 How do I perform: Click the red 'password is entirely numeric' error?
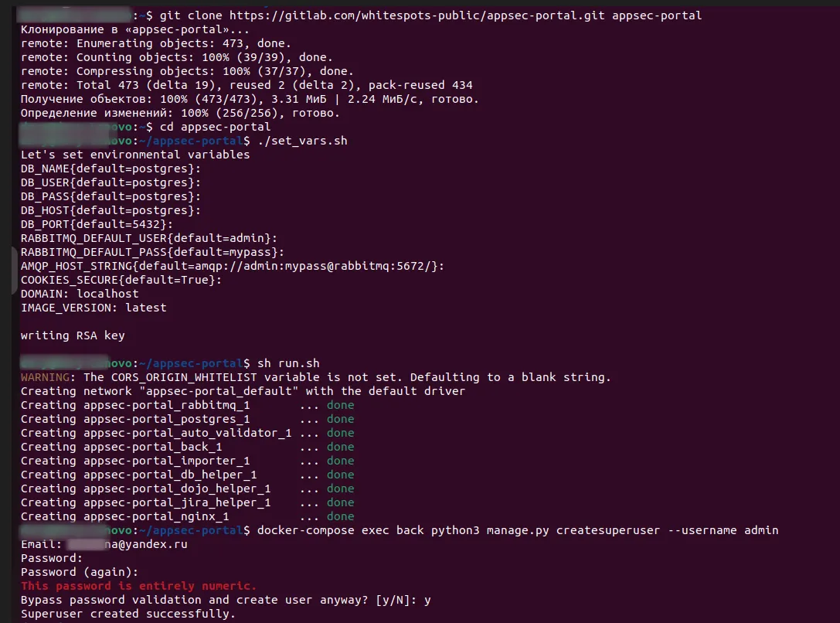tap(138, 586)
